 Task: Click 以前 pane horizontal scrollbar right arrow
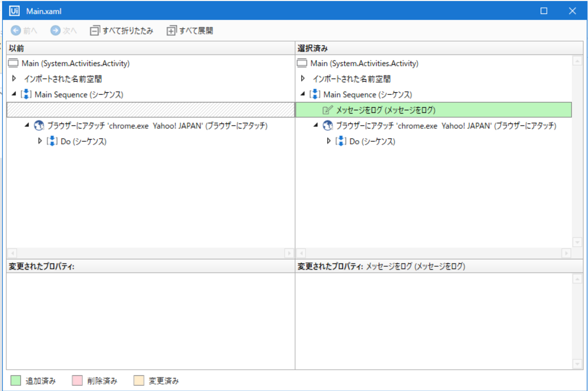(289, 253)
